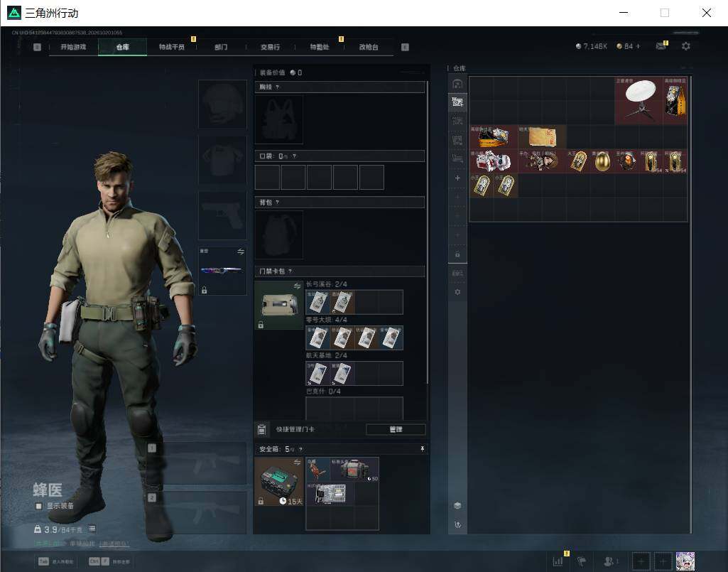Expand a new warehouse container with first plus

pos(457,178)
